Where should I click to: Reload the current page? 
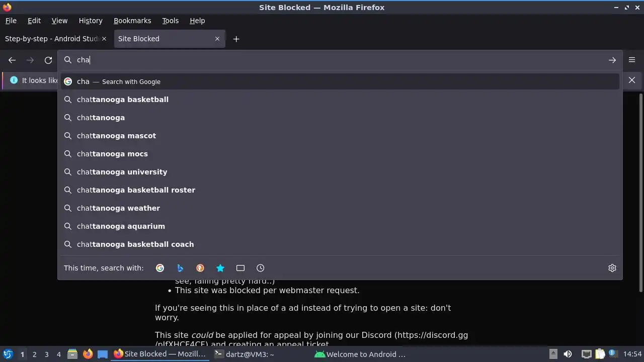point(48,60)
